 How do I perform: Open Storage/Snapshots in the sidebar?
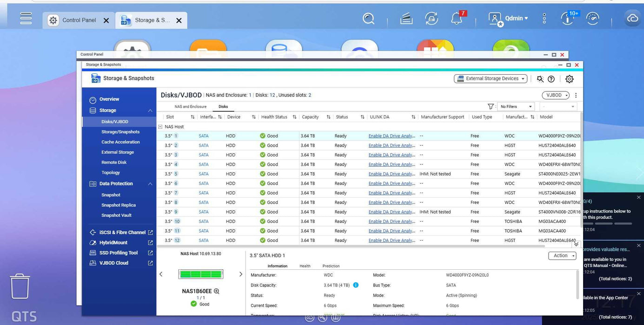click(120, 132)
